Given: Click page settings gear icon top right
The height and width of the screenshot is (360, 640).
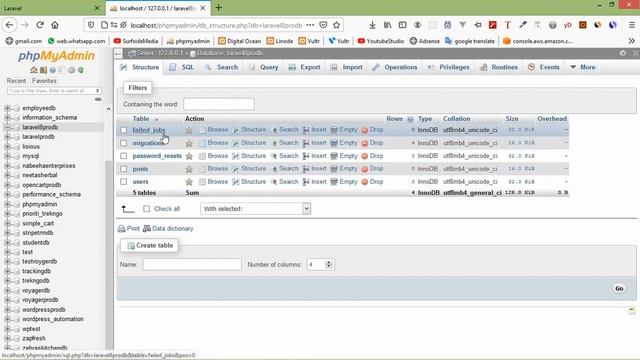Looking at the screenshot, I should pos(622,53).
